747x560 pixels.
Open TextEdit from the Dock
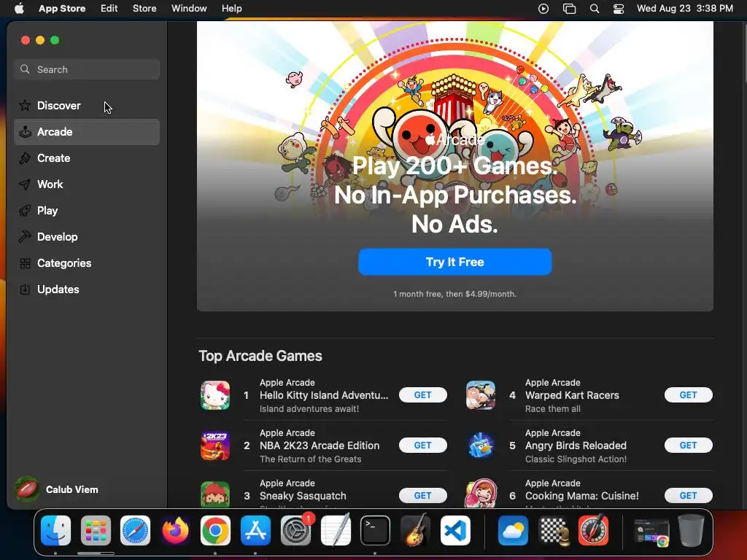(x=336, y=531)
